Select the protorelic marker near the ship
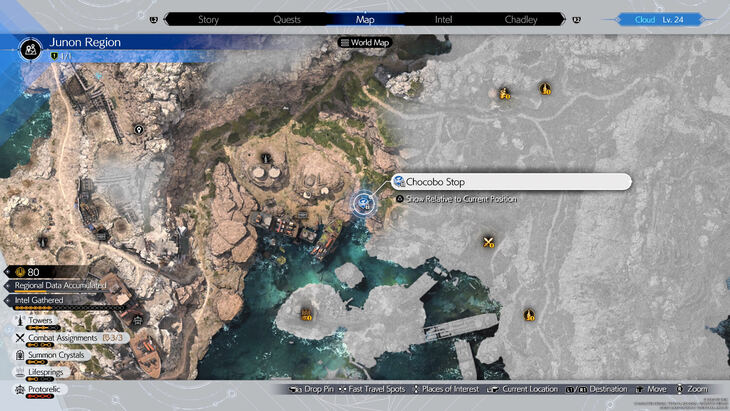 pyautogui.click(x=137, y=321)
